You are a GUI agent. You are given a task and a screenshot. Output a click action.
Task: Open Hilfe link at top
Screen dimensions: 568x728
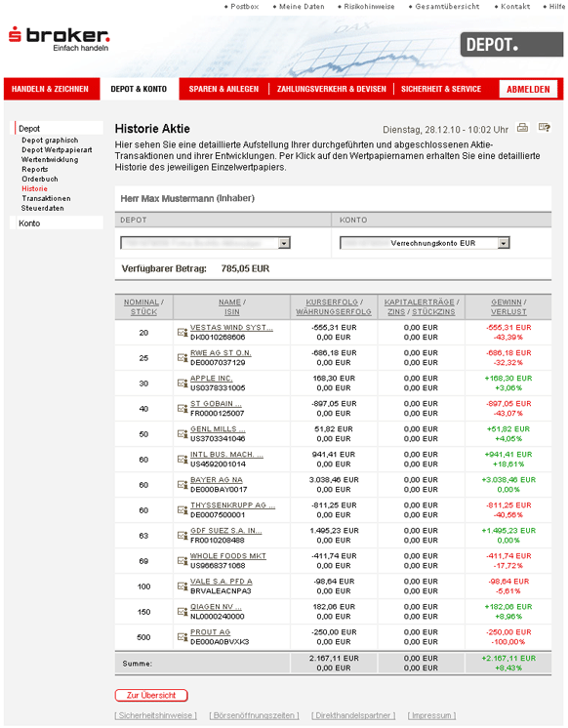point(557,7)
